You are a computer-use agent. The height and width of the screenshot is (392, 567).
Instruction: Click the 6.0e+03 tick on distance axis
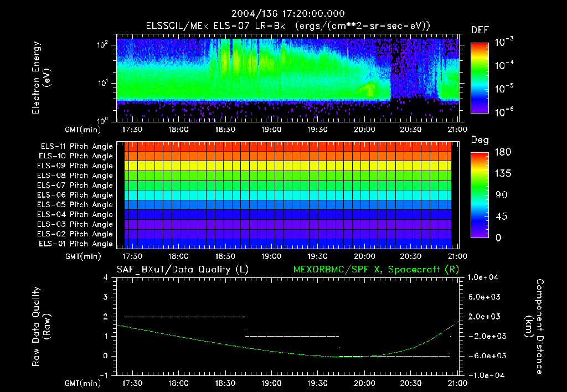pyautogui.click(x=484, y=297)
